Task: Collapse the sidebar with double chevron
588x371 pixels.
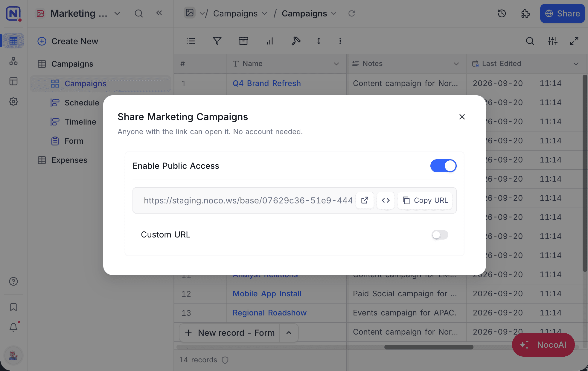Action: coord(159,13)
